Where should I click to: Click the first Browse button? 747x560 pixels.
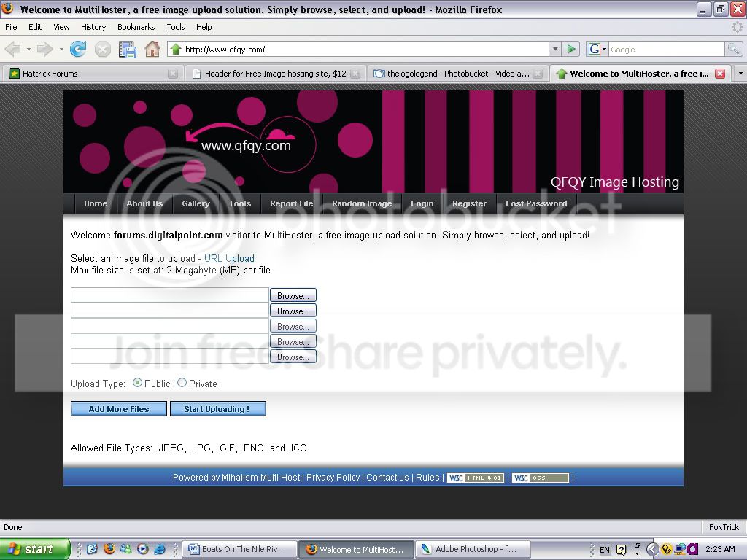pyautogui.click(x=293, y=295)
